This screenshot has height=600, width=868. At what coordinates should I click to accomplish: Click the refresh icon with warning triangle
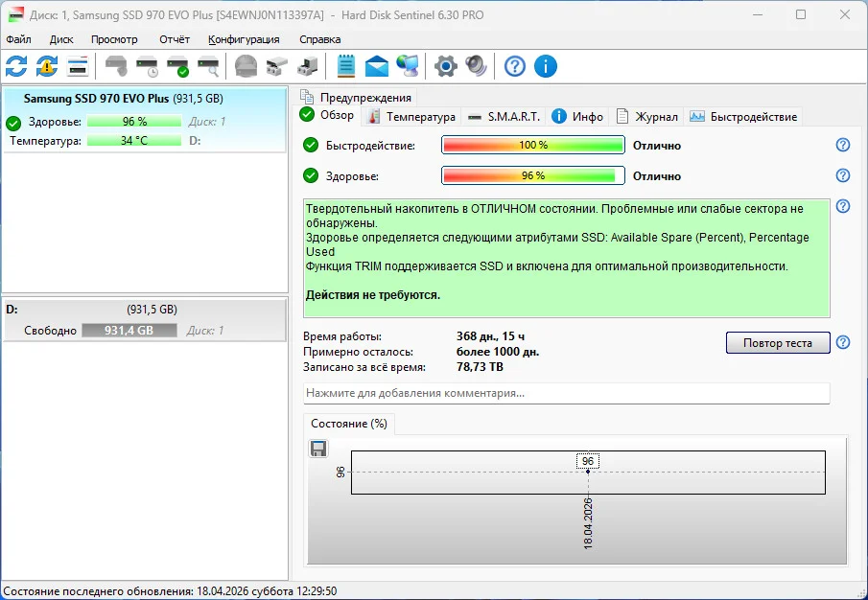(47, 66)
